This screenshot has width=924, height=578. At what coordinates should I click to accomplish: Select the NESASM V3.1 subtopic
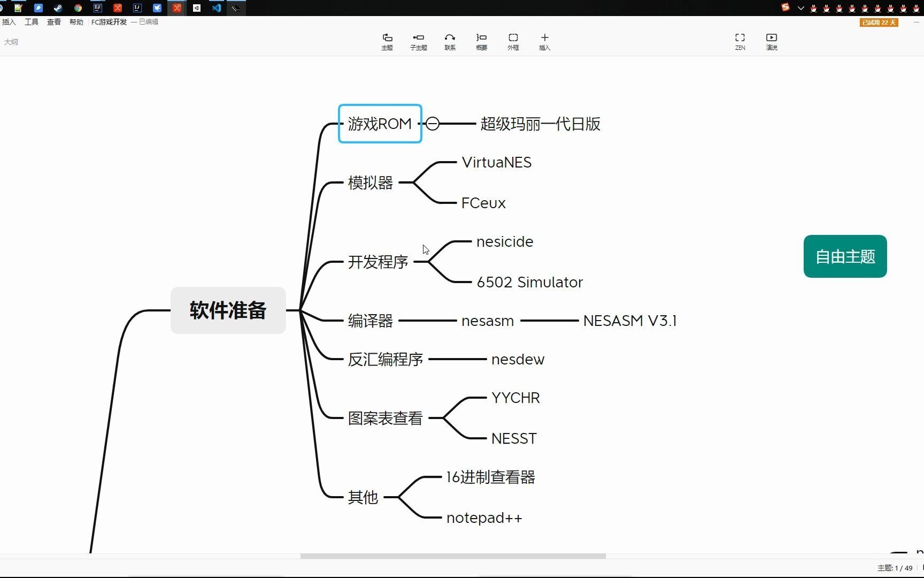[x=630, y=321]
